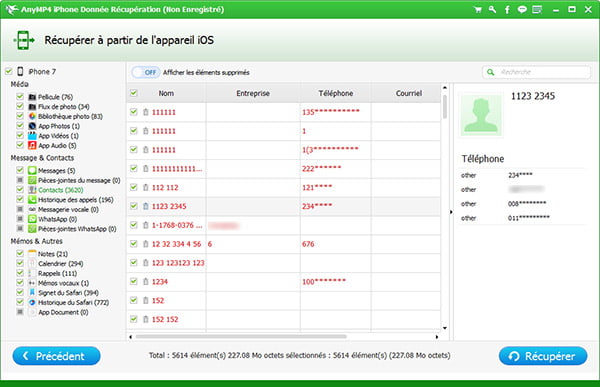Uncheck the select-all checkbox beside Nom

pyautogui.click(x=134, y=93)
